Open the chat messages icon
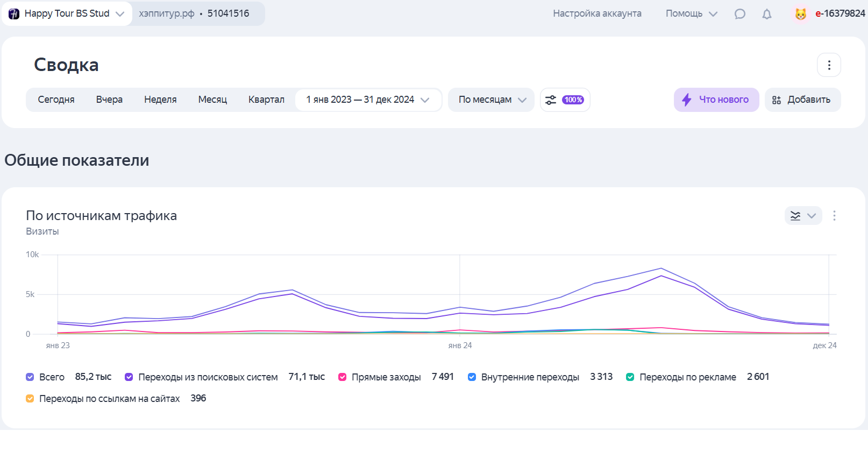 (740, 14)
